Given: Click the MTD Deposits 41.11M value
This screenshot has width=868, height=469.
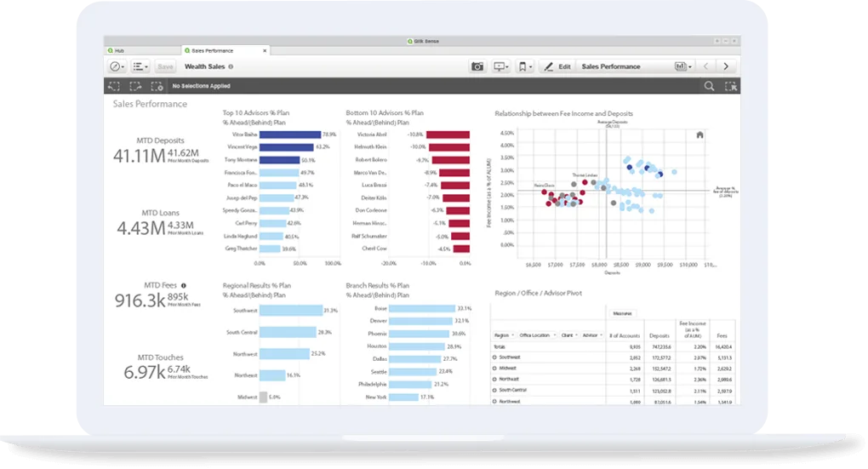Looking at the screenshot, I should click(x=140, y=156).
